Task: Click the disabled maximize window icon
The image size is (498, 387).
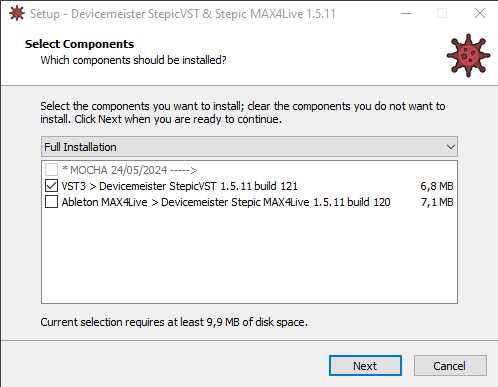Action: [442, 14]
